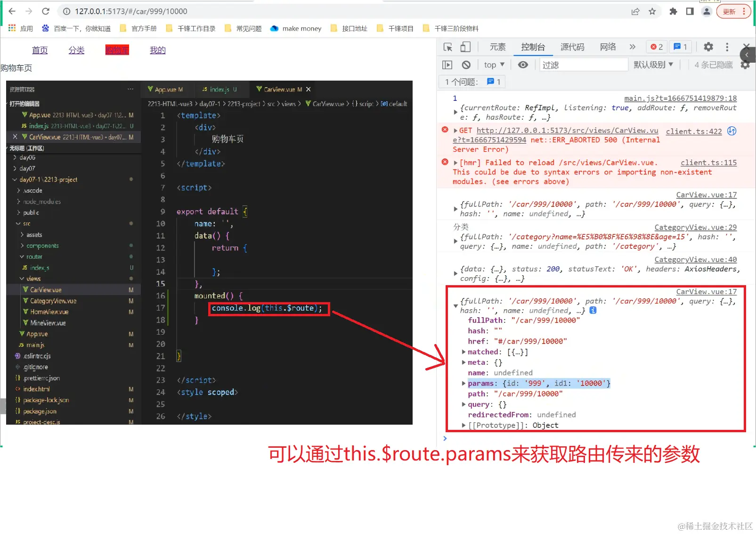Open the top context selector dropdown
The image size is (756, 534).
pyautogui.click(x=494, y=65)
